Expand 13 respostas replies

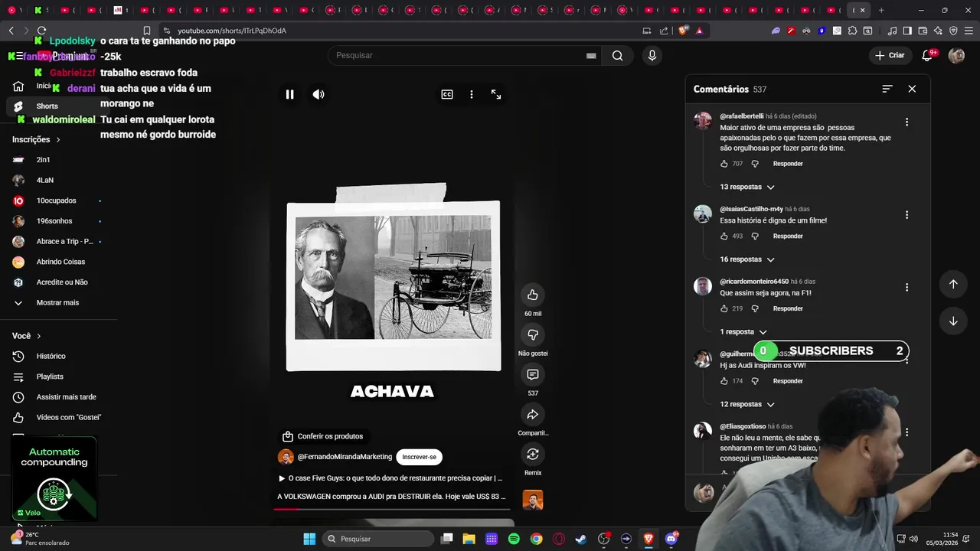pyautogui.click(x=747, y=187)
